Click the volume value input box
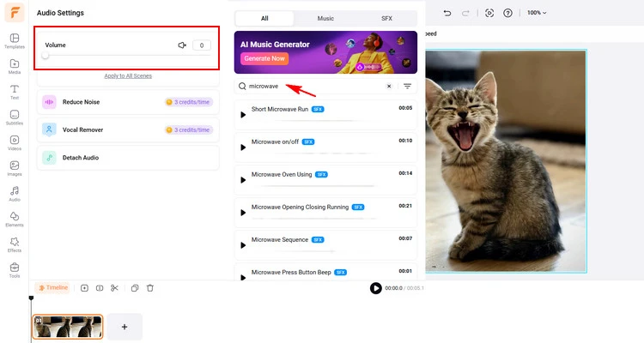The width and height of the screenshot is (644, 343). pos(202,45)
